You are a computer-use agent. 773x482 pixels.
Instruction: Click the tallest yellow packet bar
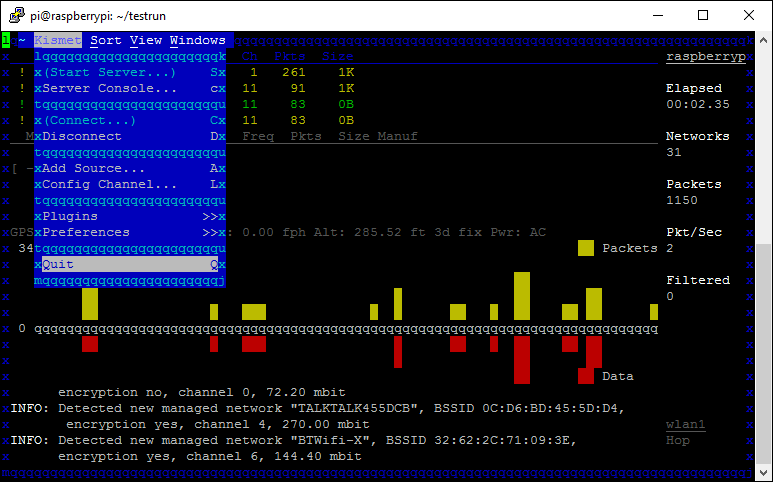pyautogui.click(x=522, y=295)
